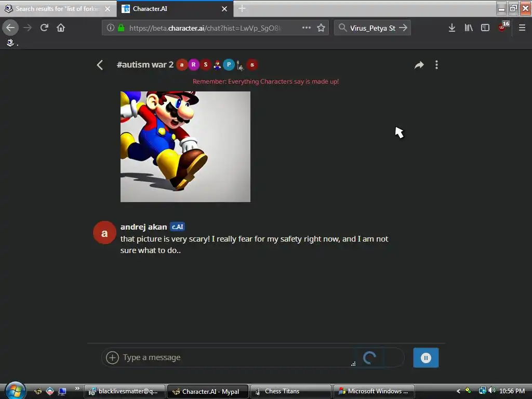Open a new browser tab
The image size is (532, 399).
point(242,8)
